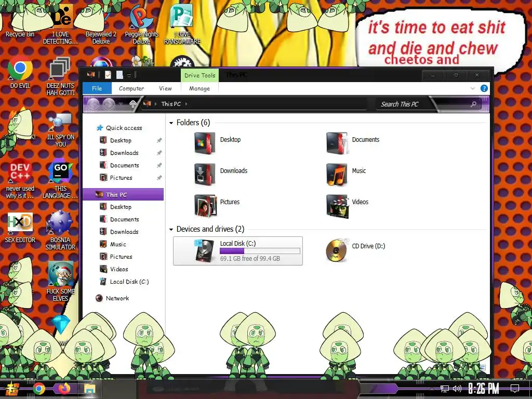
Task: Open the network icon in system tray
Action: click(444, 389)
